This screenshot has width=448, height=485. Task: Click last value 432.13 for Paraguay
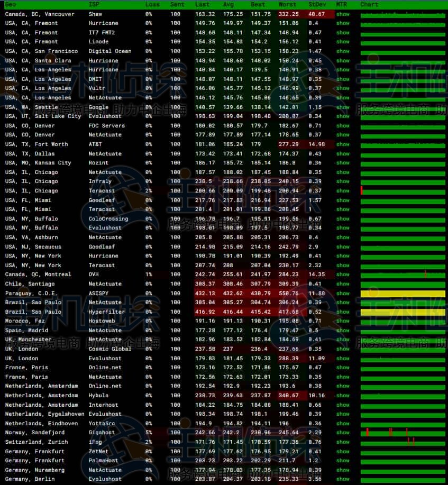pos(205,294)
